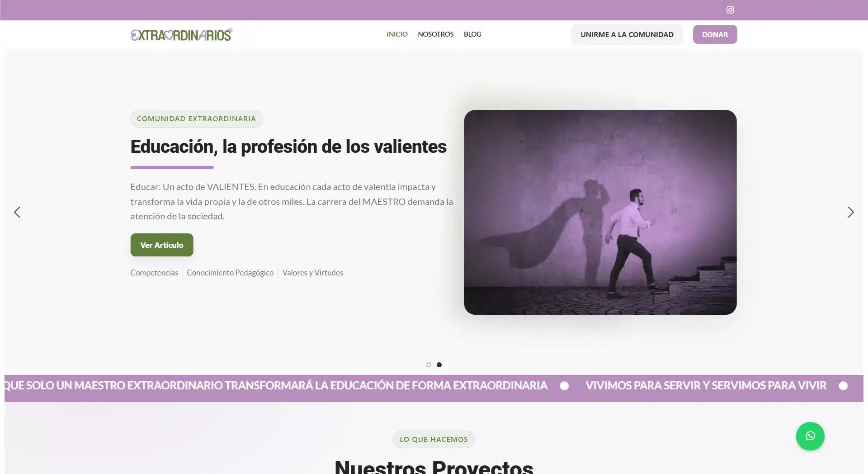Image resolution: width=868 pixels, height=474 pixels.
Task: Advance to next slide with right arrow
Action: tap(851, 212)
